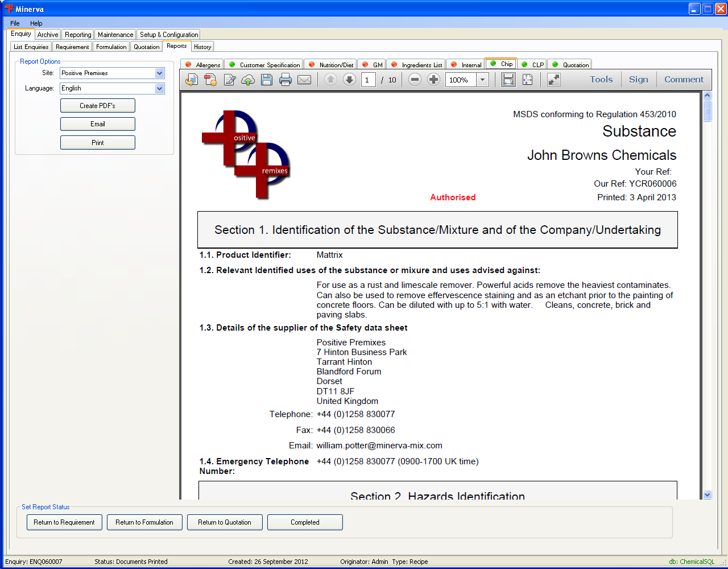
Task: Open the Internal report tab
Action: pos(465,65)
